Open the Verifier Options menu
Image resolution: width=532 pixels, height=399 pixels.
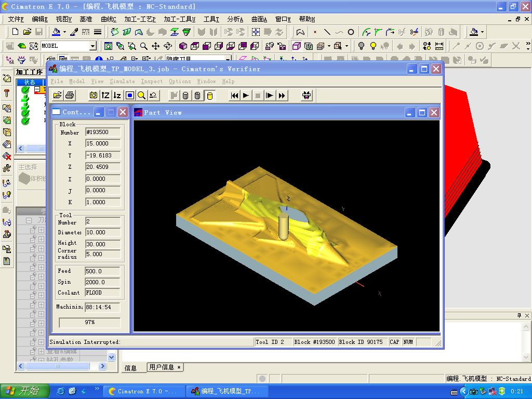click(180, 82)
